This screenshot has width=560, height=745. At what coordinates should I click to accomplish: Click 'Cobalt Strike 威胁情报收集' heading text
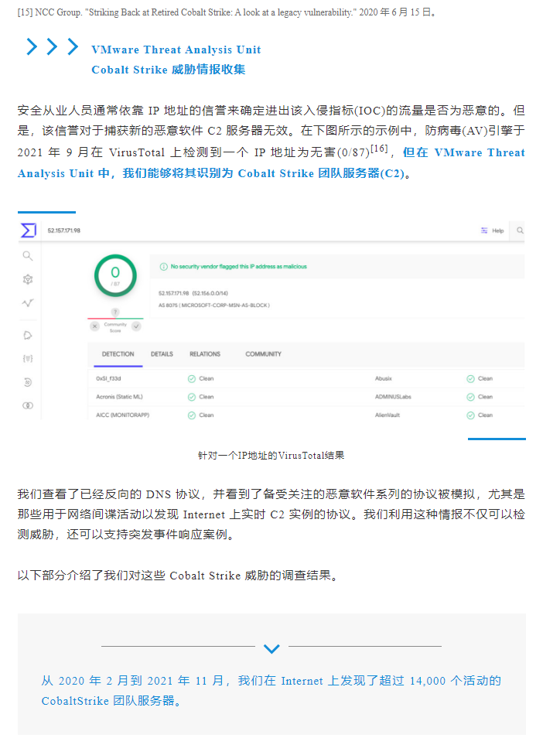pyautogui.click(x=168, y=70)
